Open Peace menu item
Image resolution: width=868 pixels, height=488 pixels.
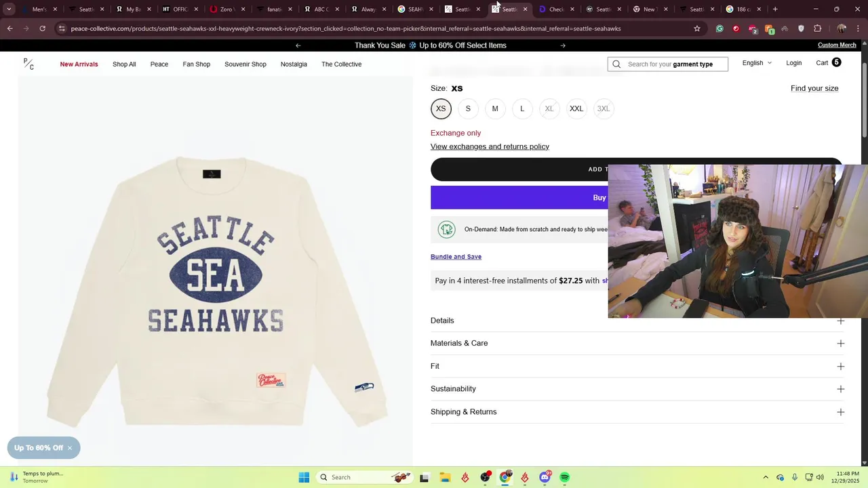click(159, 64)
